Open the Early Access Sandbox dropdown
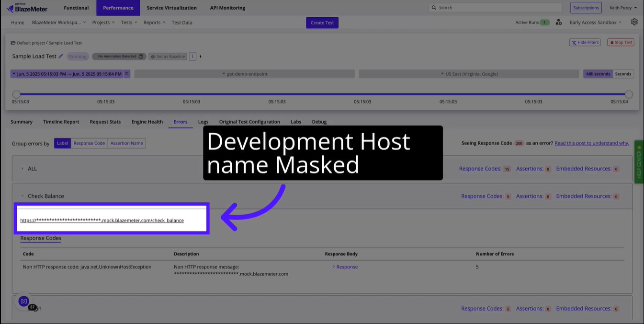The image size is (644, 324). pyautogui.click(x=596, y=23)
